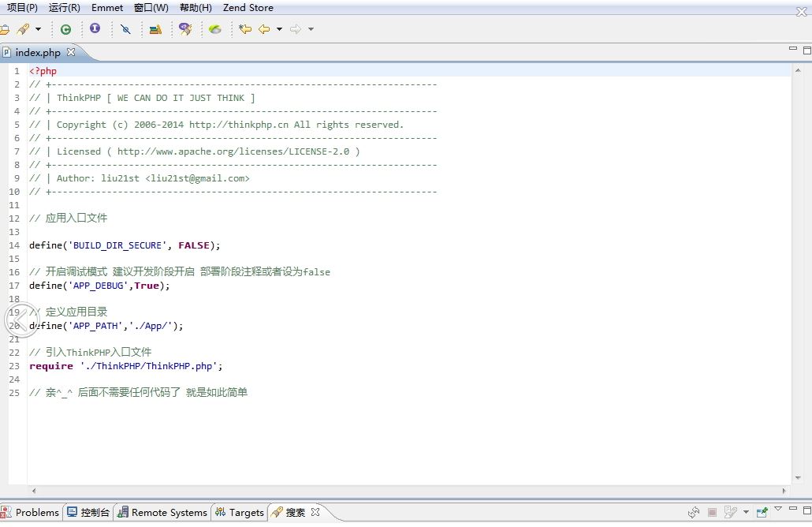The image size is (812, 527).
Task: Click the refresh search icon in bottom panel
Action: coord(694,512)
